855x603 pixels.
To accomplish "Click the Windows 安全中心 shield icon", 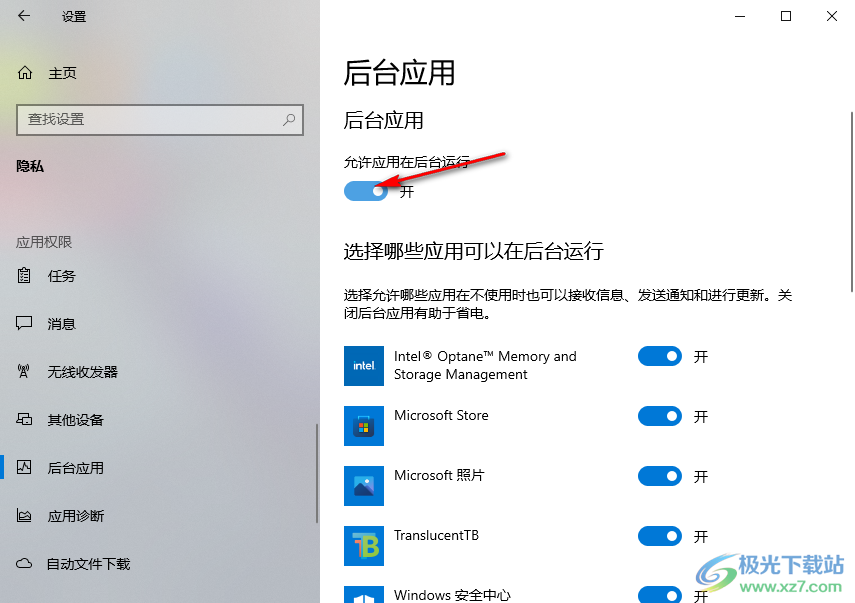I will [364, 594].
